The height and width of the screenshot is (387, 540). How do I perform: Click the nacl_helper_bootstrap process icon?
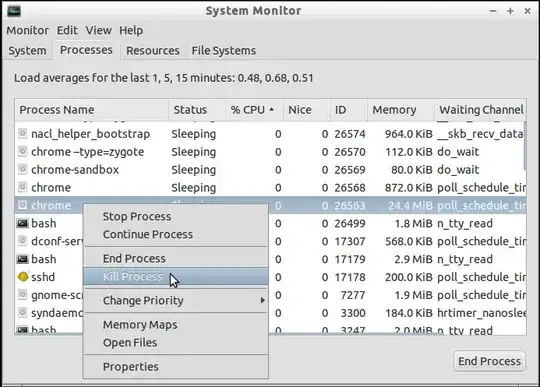coord(22,134)
